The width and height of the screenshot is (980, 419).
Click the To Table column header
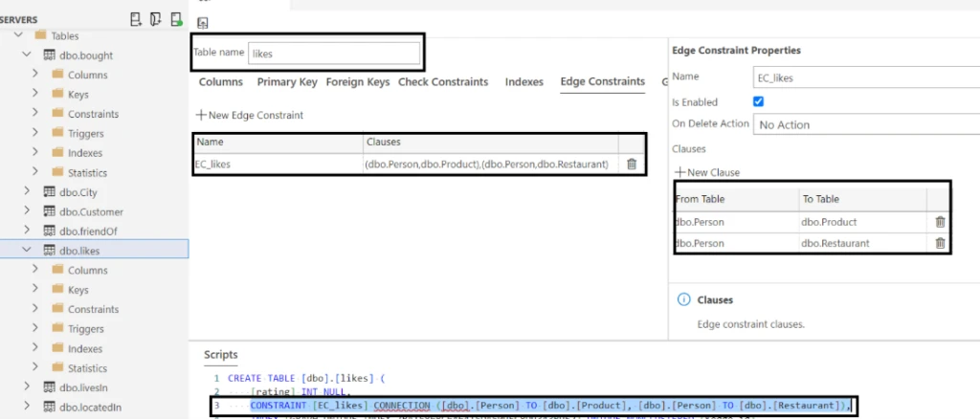[x=863, y=199]
